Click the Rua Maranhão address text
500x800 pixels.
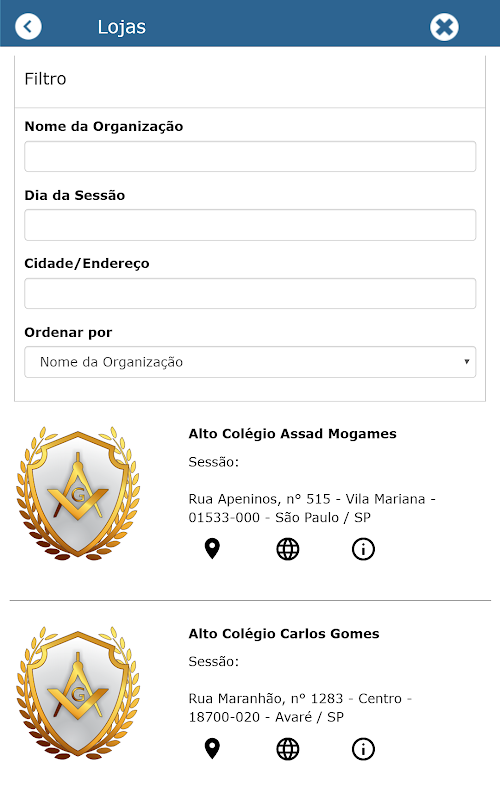pyautogui.click(x=300, y=708)
